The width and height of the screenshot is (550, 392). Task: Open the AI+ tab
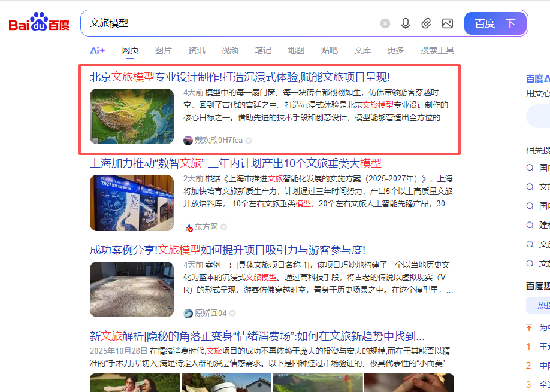98,50
